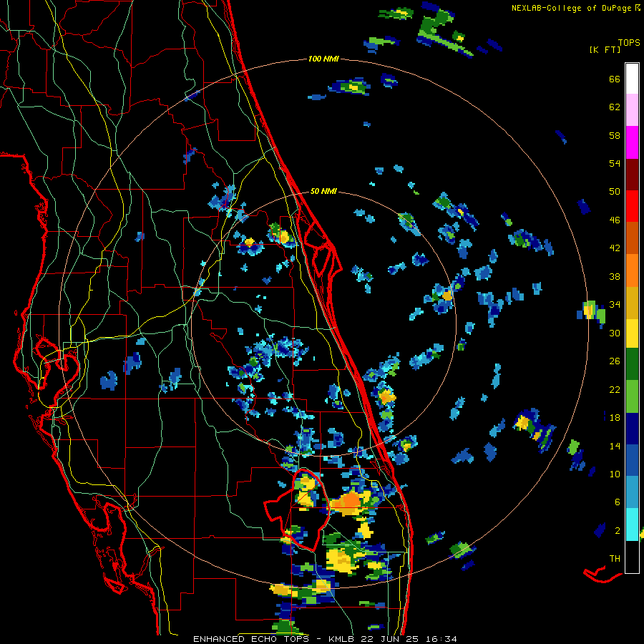The height and width of the screenshot is (644, 644).
Task: Click the 22 JUN 25 16:34 timestamp
Action: 409,639
